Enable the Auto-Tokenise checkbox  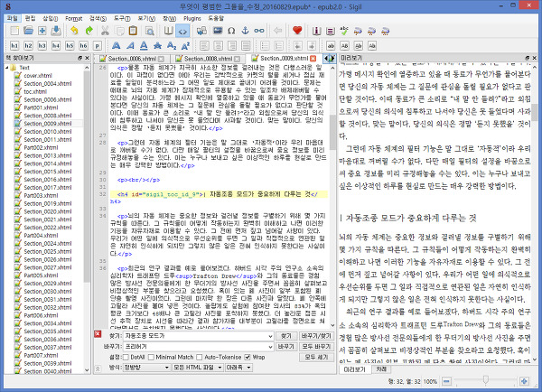pos(200,357)
